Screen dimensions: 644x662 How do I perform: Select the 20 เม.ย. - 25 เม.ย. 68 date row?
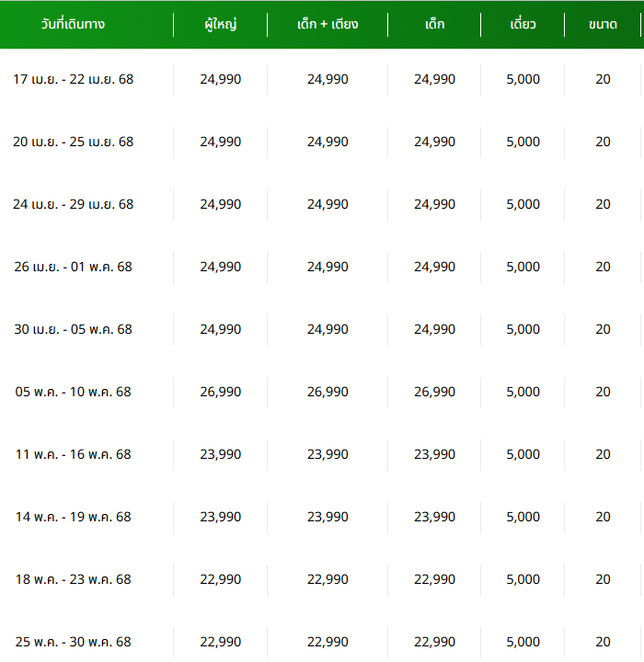(x=322, y=142)
